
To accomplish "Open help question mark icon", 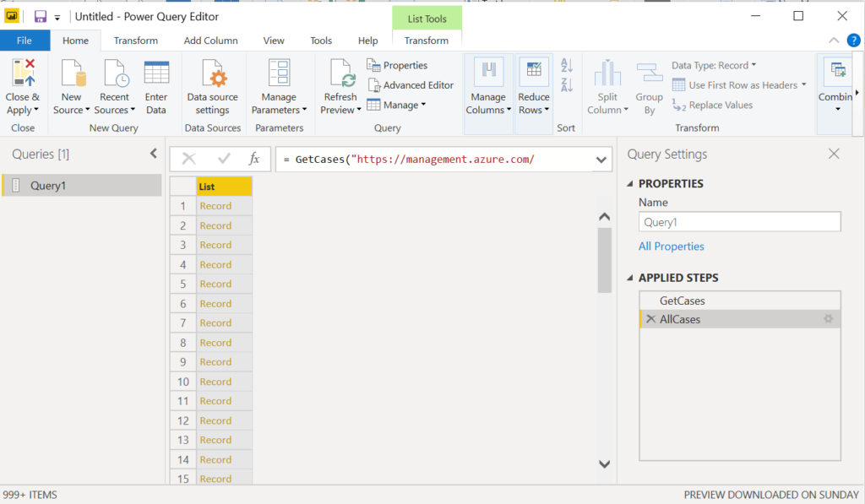I will [853, 41].
